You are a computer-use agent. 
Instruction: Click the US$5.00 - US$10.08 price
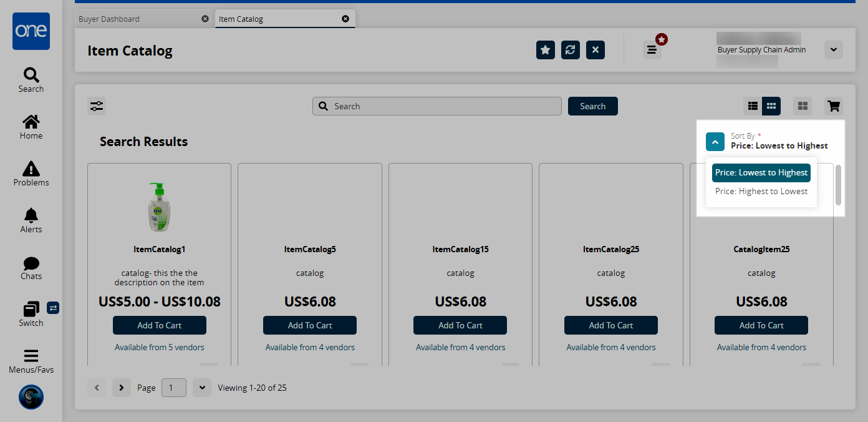[x=160, y=302]
